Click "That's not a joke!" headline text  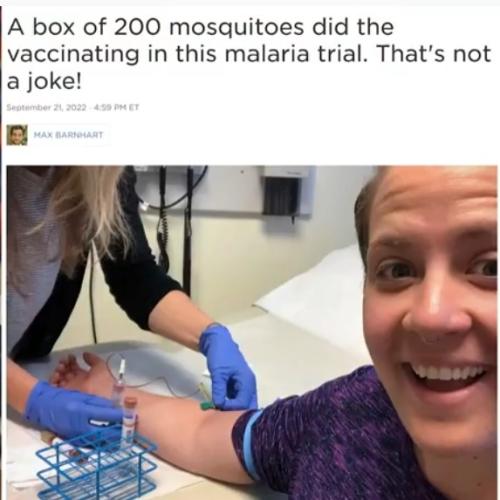tap(249, 68)
